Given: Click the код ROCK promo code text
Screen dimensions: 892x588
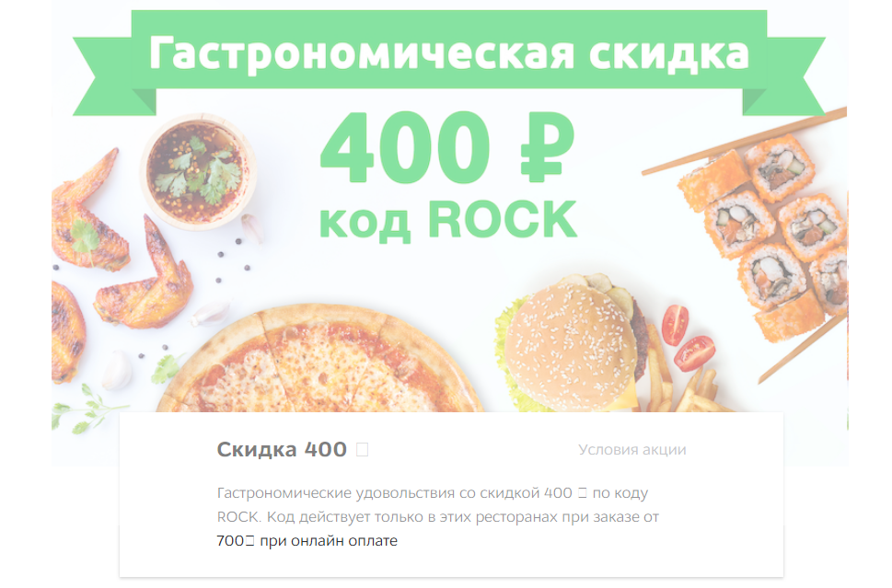Looking at the screenshot, I should click(448, 220).
